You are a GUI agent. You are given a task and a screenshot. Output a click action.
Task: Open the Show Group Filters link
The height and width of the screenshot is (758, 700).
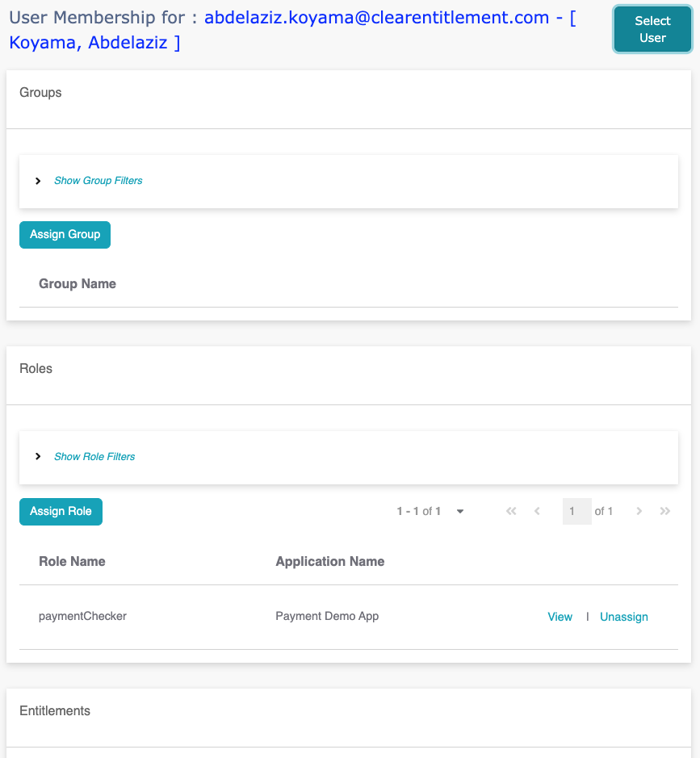coord(99,180)
